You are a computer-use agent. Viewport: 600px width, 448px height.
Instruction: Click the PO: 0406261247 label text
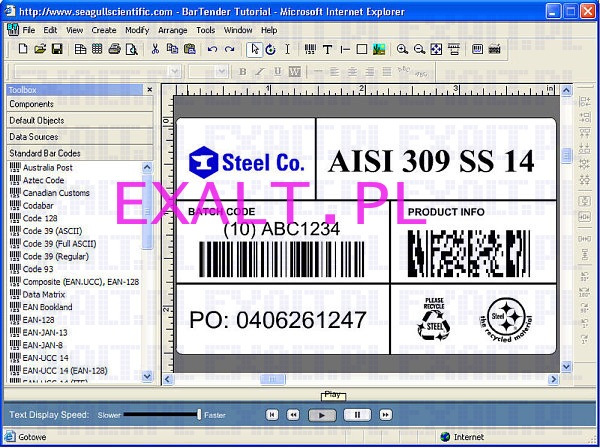click(x=278, y=320)
